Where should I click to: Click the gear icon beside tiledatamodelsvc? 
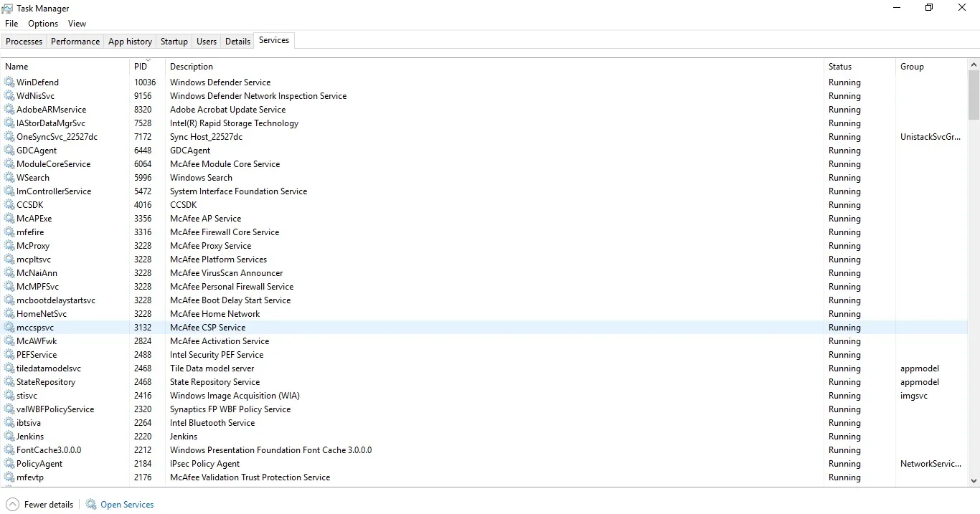point(9,368)
